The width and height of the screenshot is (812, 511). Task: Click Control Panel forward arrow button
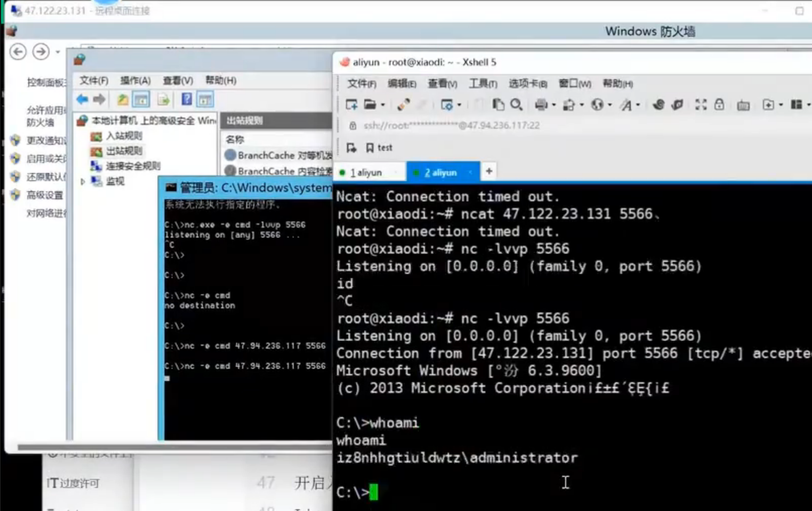41,52
